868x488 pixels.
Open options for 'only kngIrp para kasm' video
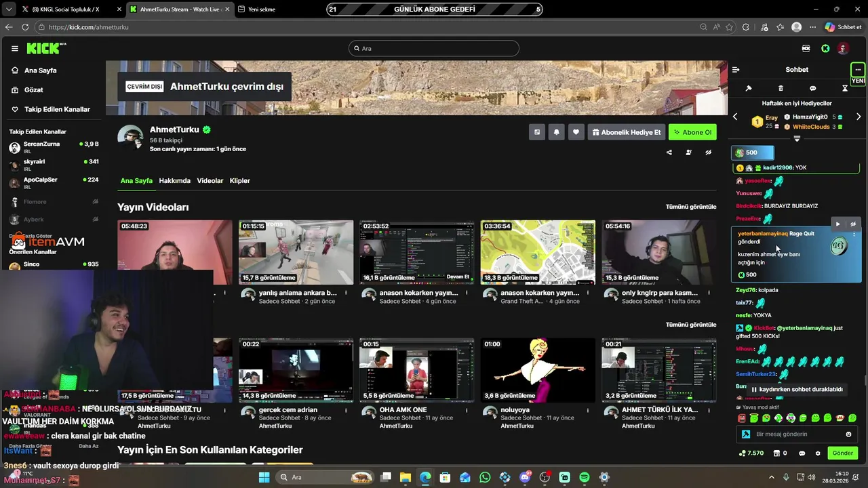pos(709,293)
